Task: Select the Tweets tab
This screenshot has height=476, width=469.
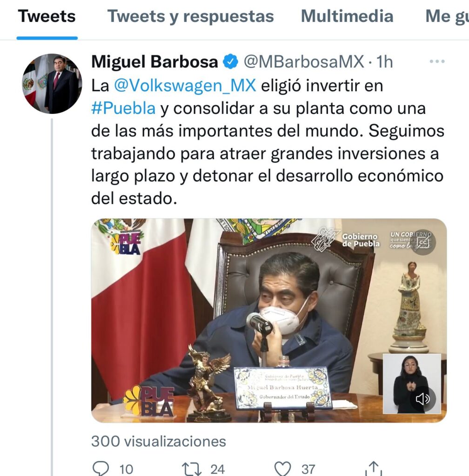Action: tap(47, 16)
